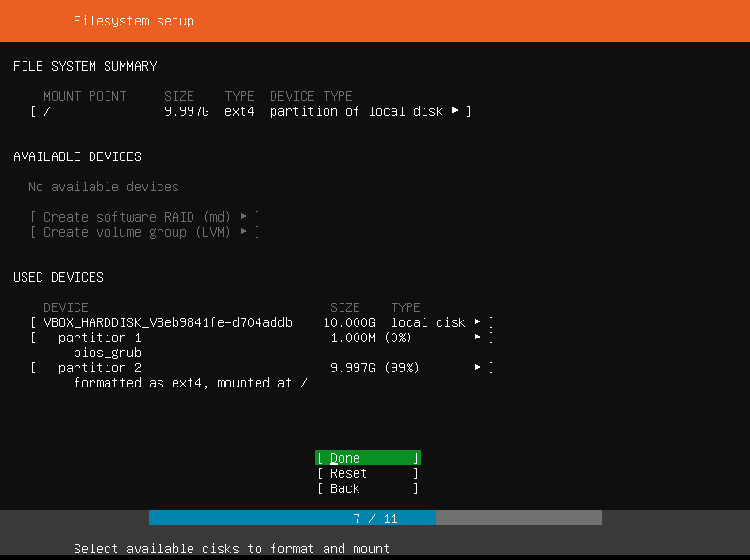Click 'Select available disks to format and mount' hint

coord(231,549)
